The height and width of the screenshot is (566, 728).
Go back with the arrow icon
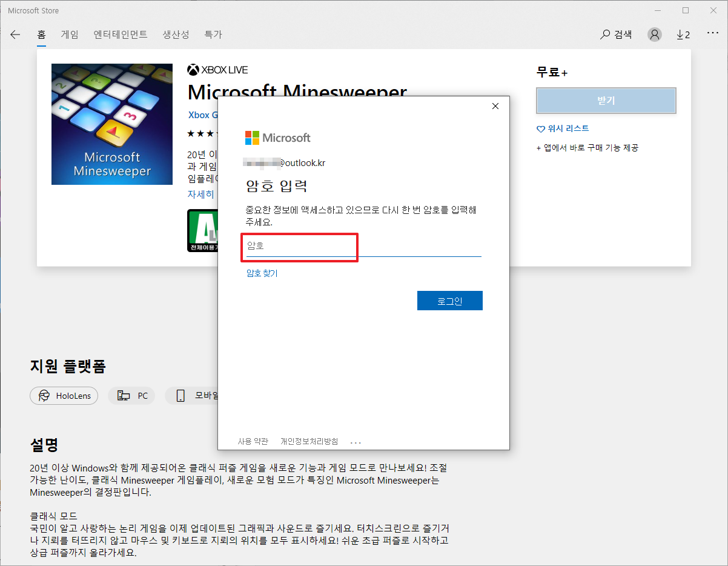pyautogui.click(x=15, y=35)
